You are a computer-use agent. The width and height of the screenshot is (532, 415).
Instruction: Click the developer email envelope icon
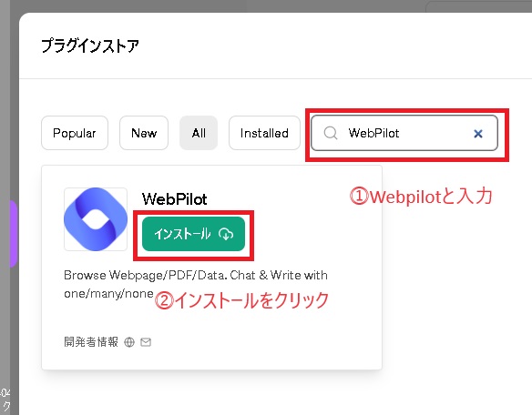[x=146, y=342]
